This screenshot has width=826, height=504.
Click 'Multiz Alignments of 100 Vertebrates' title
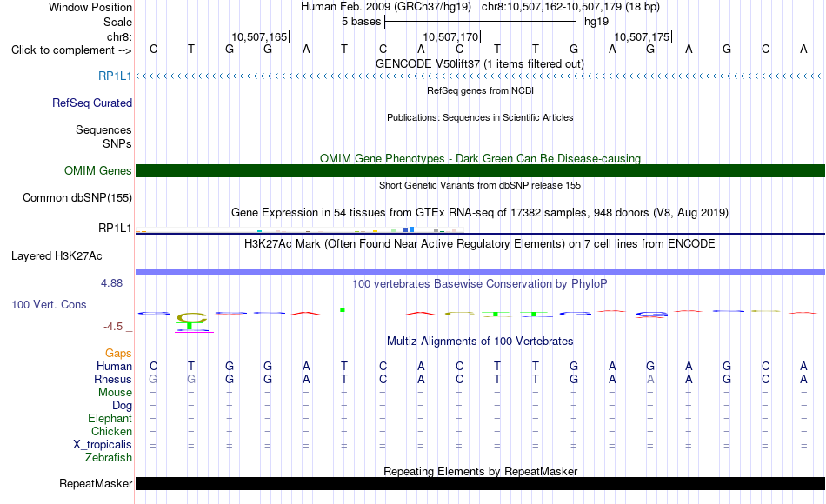click(480, 341)
